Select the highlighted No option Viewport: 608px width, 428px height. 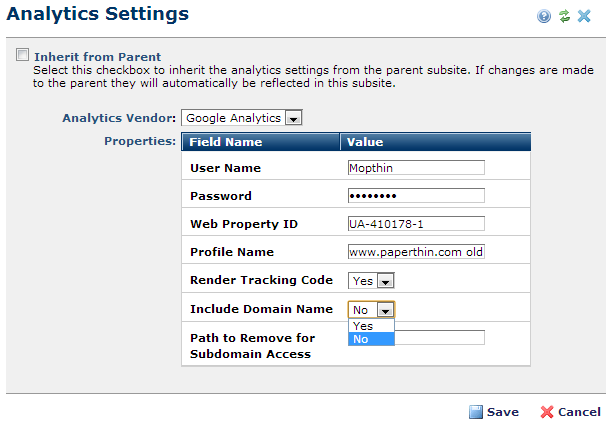coord(371,339)
